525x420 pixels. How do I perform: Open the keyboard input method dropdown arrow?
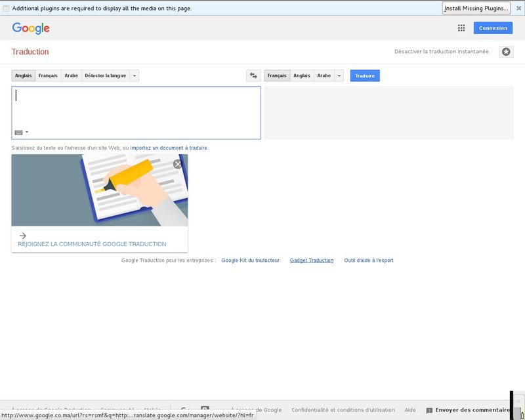pos(27,132)
